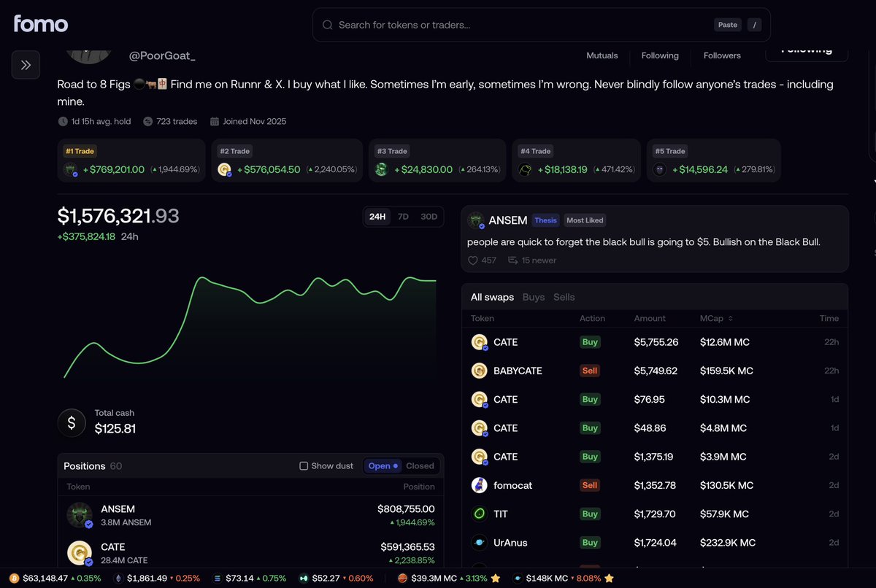The width and height of the screenshot is (876, 588).
Task: Click the star next to 8.08% ticker
Action: (610, 579)
